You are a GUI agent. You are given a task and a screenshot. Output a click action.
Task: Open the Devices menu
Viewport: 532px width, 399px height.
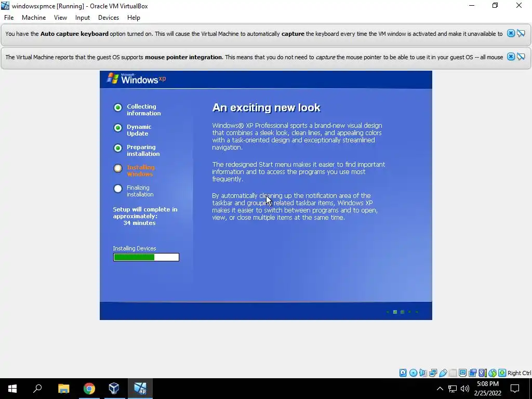pos(109,18)
